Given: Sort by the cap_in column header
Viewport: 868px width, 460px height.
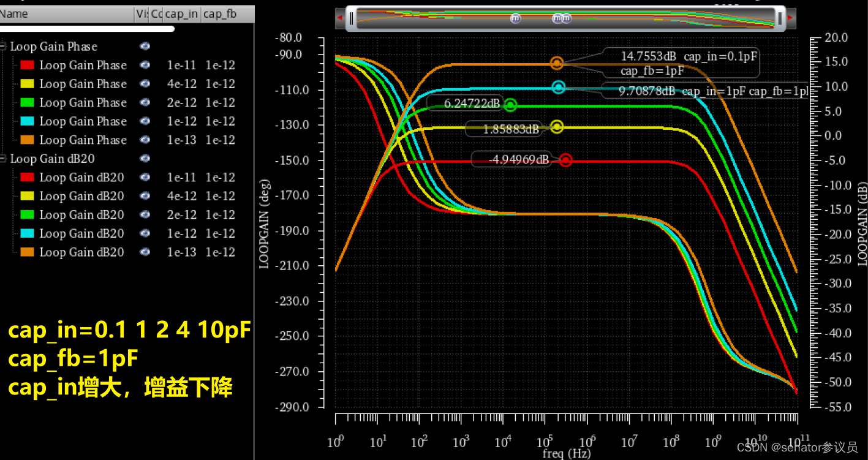Looking at the screenshot, I should tap(182, 14).
